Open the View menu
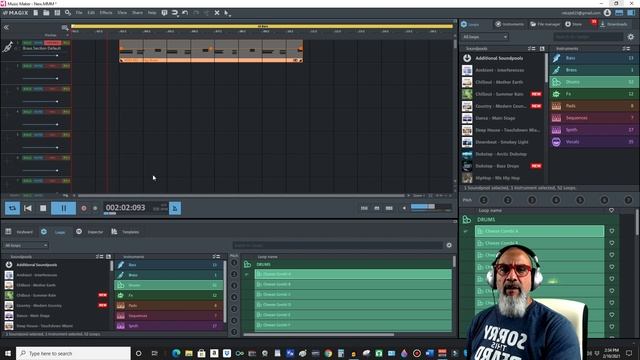 point(122,13)
